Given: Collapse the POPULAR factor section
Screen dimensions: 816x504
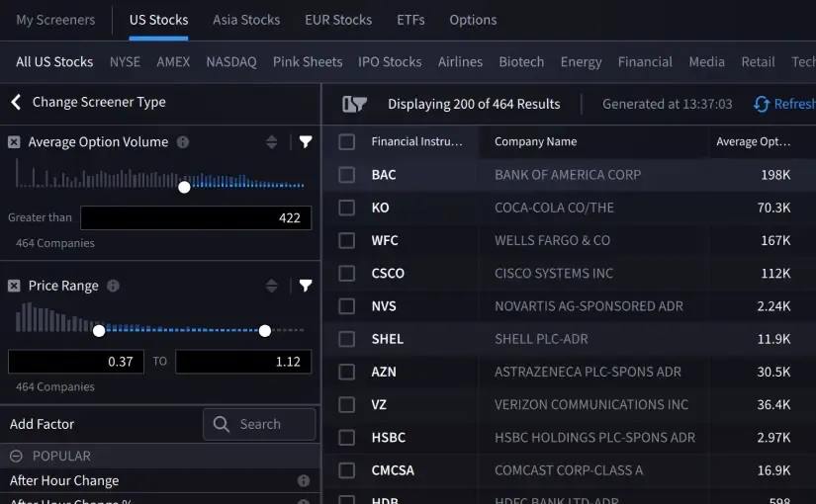Looking at the screenshot, I should [x=16, y=456].
